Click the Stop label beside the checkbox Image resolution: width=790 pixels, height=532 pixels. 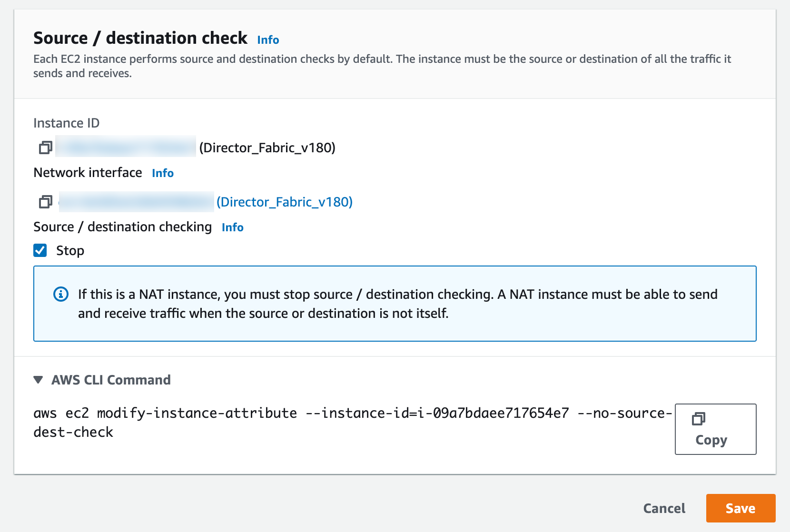[x=70, y=251]
